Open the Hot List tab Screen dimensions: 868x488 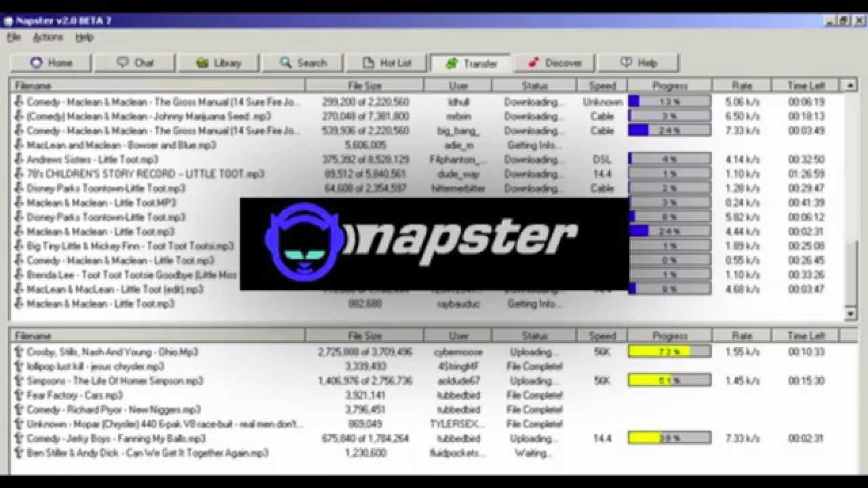[x=387, y=63]
